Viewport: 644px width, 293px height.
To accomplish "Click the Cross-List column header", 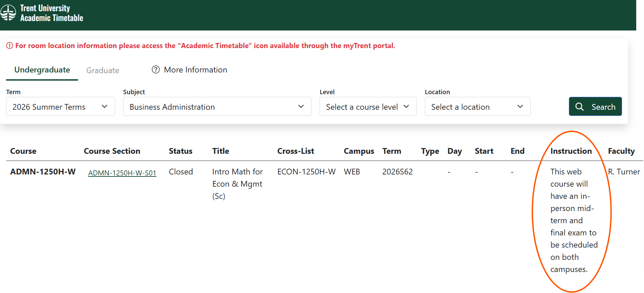I will click(x=296, y=151).
